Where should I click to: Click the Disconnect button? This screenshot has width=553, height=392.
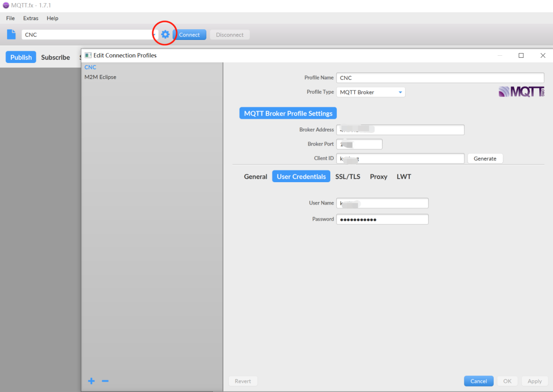pos(229,35)
